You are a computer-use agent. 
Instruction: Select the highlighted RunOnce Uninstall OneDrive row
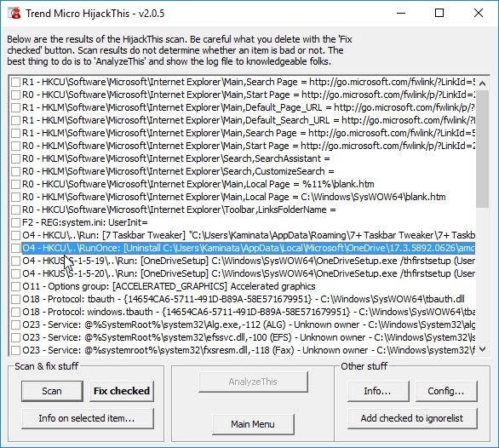tap(249, 248)
